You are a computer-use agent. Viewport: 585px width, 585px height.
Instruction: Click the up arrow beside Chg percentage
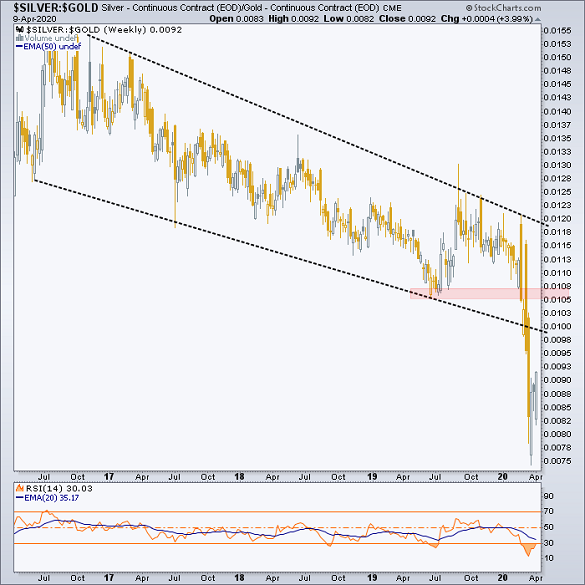(537, 19)
